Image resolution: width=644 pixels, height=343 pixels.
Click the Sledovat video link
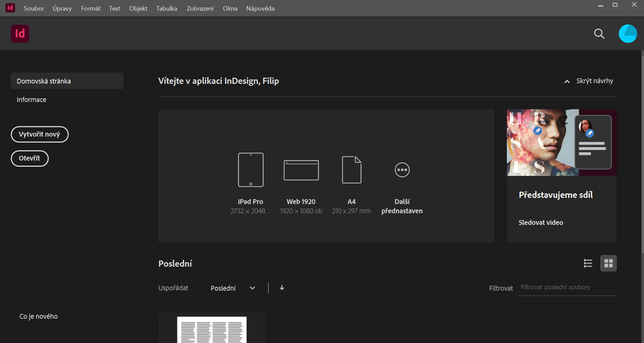click(541, 223)
